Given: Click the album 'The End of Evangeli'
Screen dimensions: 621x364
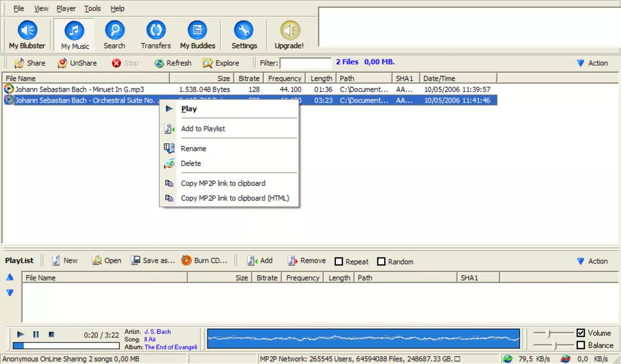Looking at the screenshot, I should click(171, 347).
